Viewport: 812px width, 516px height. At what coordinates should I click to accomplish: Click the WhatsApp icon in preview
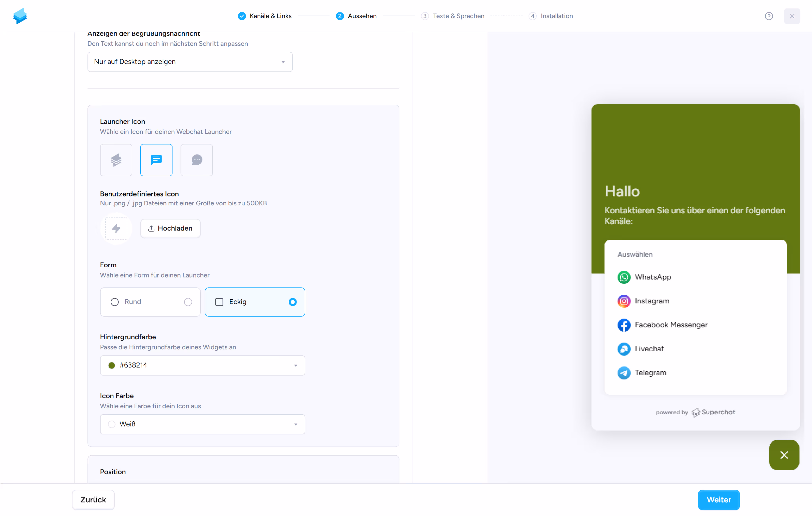click(623, 277)
